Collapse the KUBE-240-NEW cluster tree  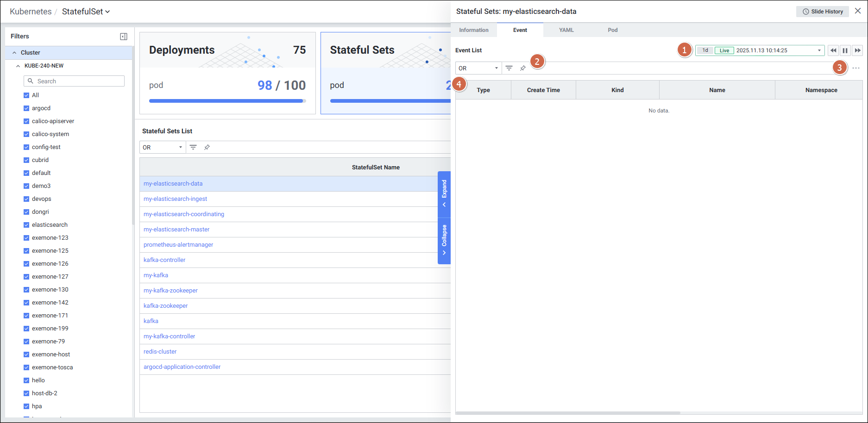click(x=18, y=66)
